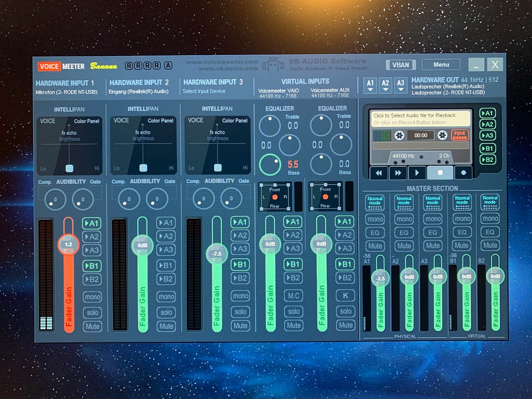Click the Hardware Input 3 fader knob at -7.5
The width and height of the screenshot is (532, 399).
pos(217,254)
